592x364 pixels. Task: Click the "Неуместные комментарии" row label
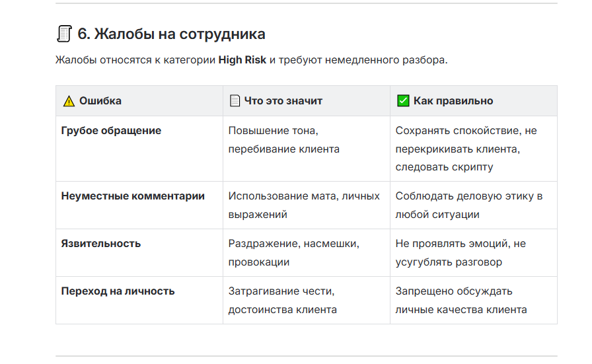pyautogui.click(x=133, y=196)
